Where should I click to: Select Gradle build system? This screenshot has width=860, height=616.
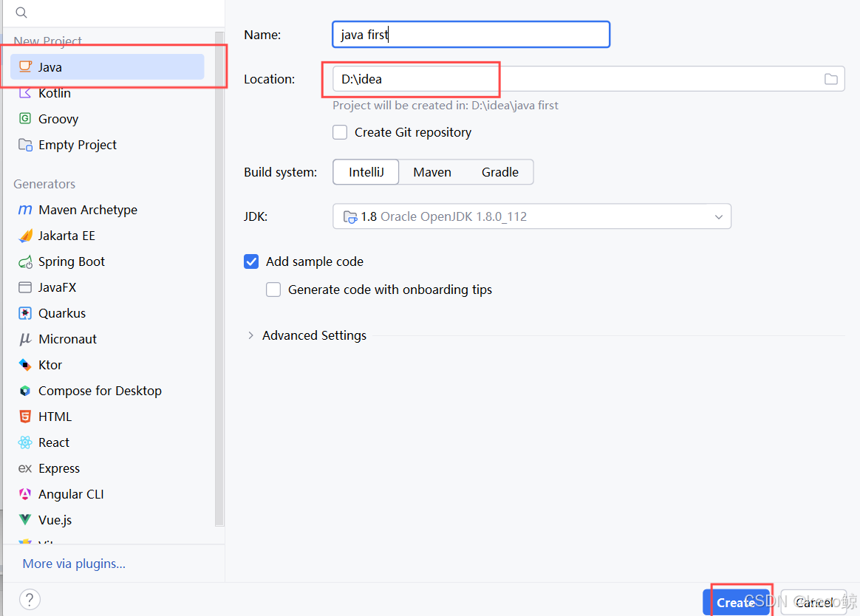(x=499, y=172)
